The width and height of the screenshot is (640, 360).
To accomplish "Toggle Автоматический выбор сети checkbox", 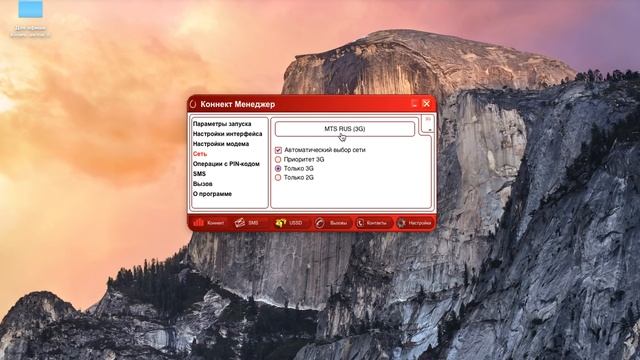I will click(x=278, y=150).
